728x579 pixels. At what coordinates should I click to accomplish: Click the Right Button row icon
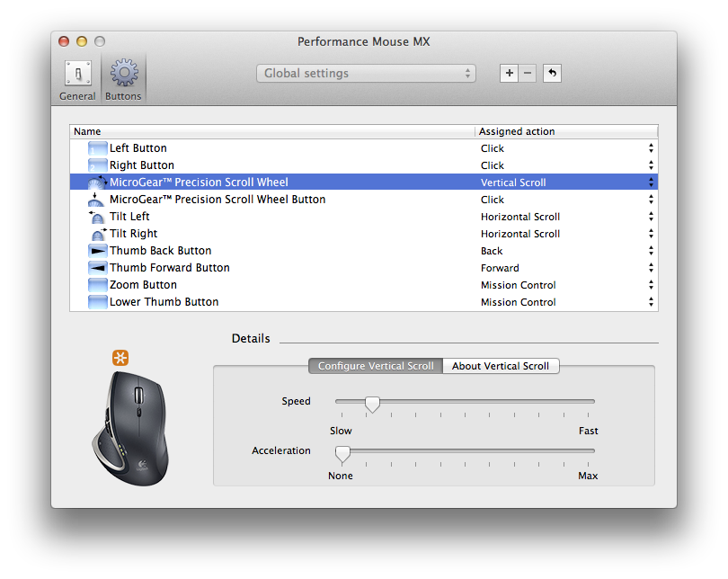pyautogui.click(x=97, y=165)
